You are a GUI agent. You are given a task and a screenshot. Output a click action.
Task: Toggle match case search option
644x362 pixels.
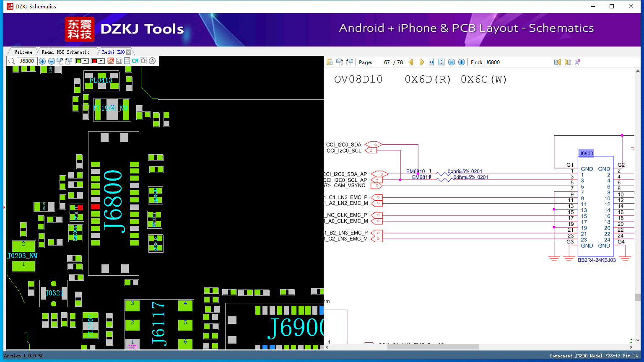[578, 62]
